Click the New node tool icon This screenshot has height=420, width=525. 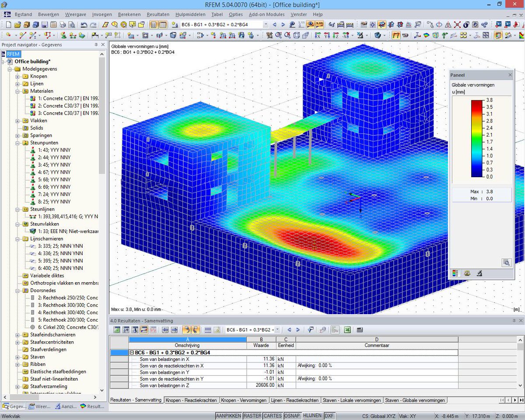(8, 35)
